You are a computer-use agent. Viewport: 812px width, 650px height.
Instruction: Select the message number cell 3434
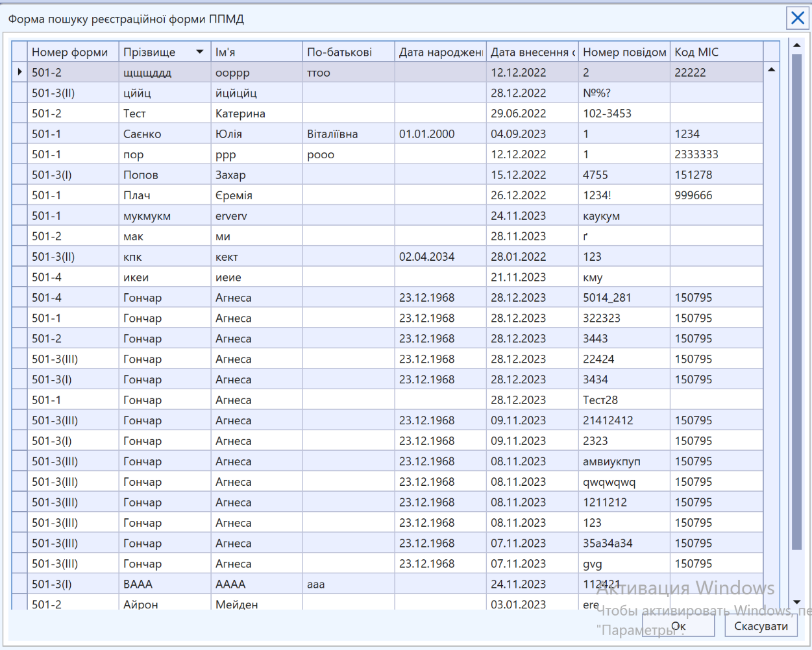tap(624, 379)
